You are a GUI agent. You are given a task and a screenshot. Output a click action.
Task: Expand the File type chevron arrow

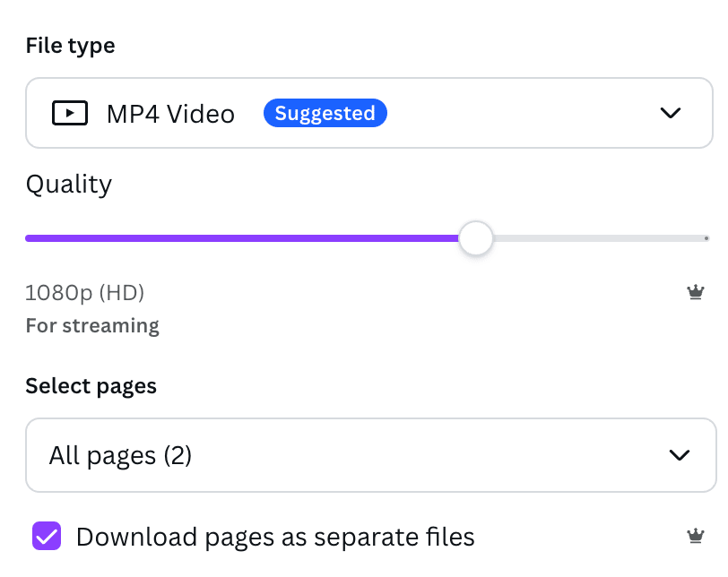(x=671, y=113)
